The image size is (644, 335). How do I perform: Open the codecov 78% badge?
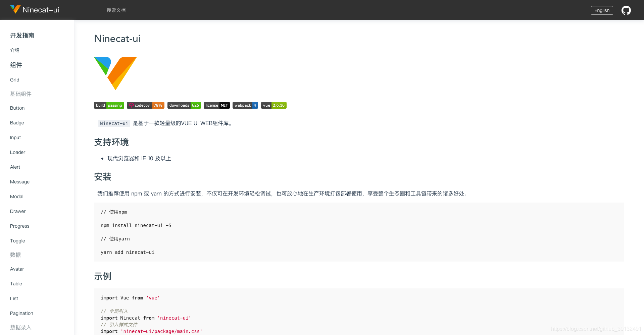146,105
